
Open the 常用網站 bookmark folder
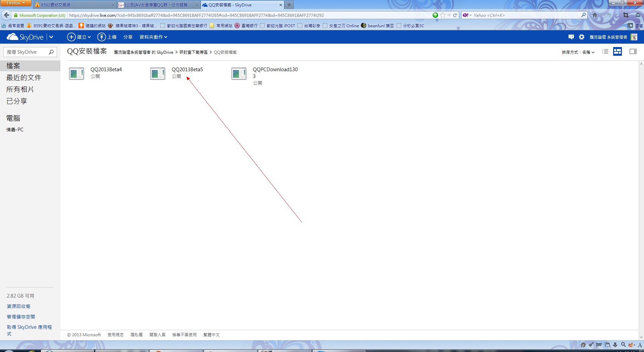click(x=221, y=26)
